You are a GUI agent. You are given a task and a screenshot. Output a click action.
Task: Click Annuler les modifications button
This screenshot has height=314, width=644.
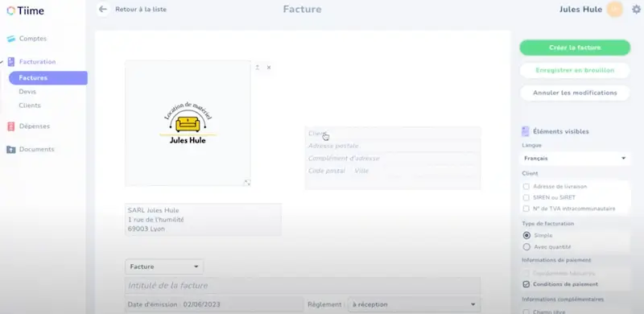click(575, 93)
